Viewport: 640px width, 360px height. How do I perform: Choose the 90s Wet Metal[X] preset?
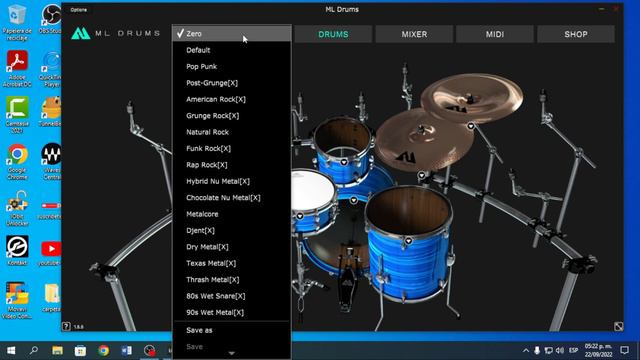(x=231, y=312)
